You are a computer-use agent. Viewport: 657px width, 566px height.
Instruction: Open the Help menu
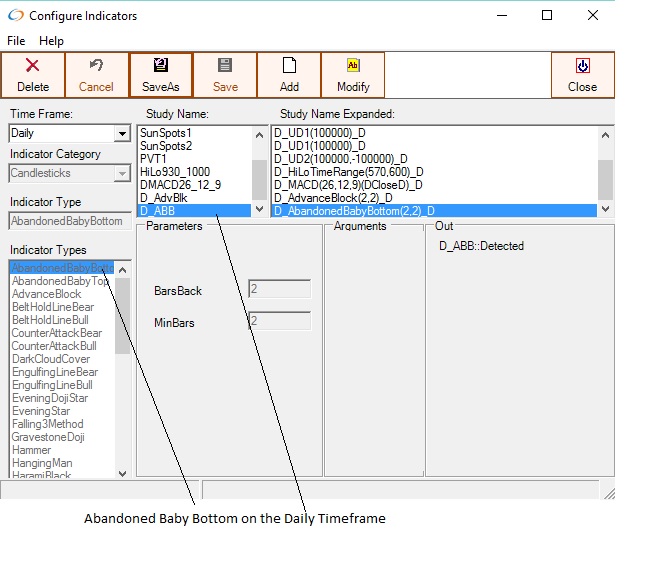point(51,41)
